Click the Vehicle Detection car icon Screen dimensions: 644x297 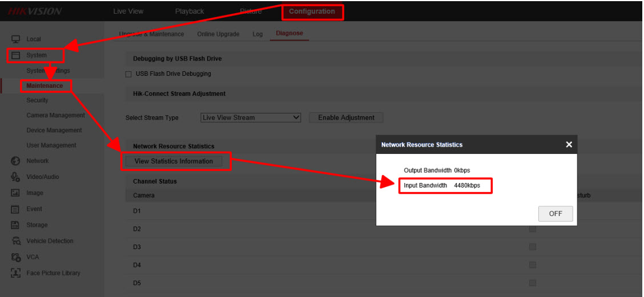pos(16,241)
